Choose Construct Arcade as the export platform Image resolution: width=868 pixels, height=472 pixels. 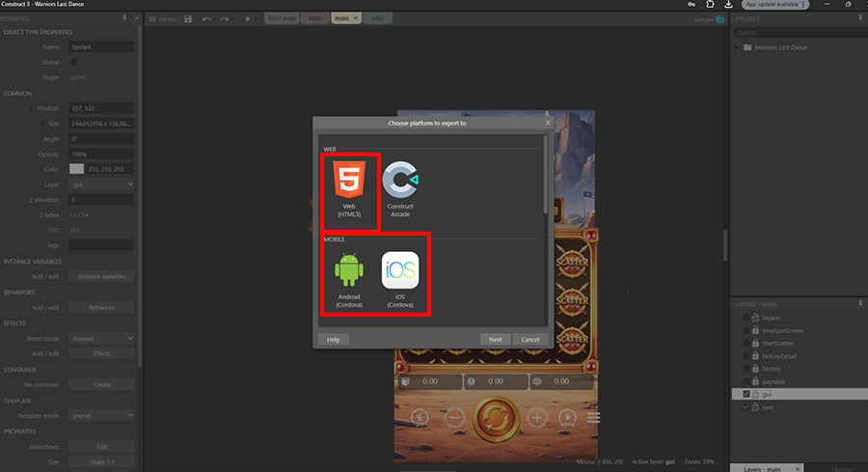coord(400,189)
